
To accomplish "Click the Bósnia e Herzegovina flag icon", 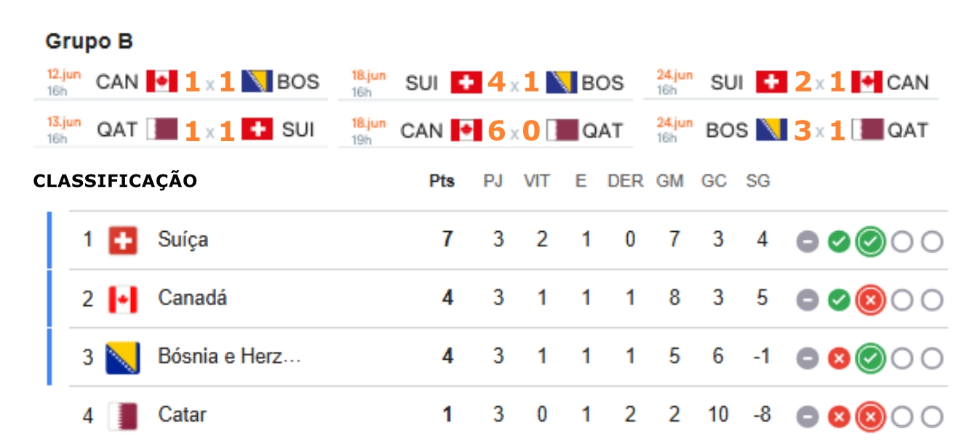I will pyautogui.click(x=122, y=358).
